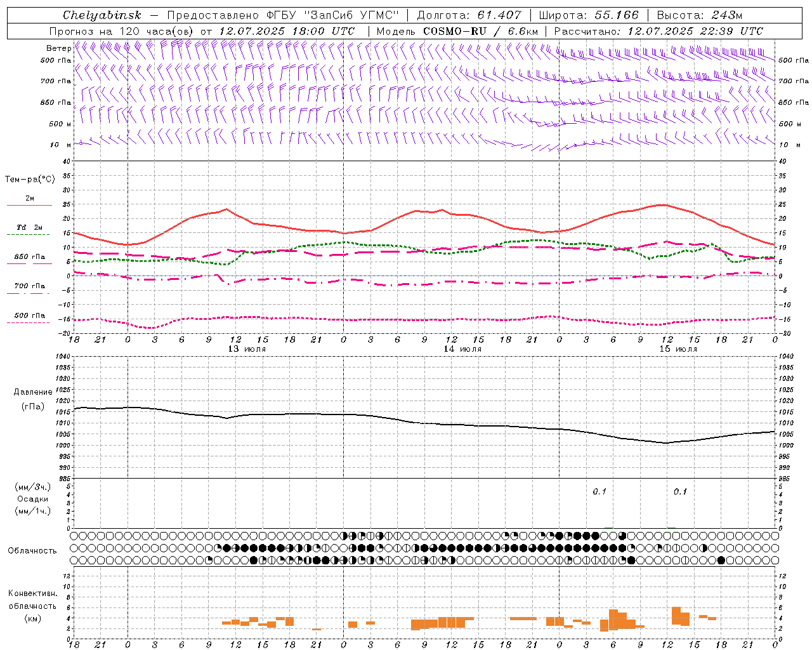The width and height of the screenshot is (812, 650).
Task: Select the 'Широта: 55.166' header field
Action: point(588,15)
